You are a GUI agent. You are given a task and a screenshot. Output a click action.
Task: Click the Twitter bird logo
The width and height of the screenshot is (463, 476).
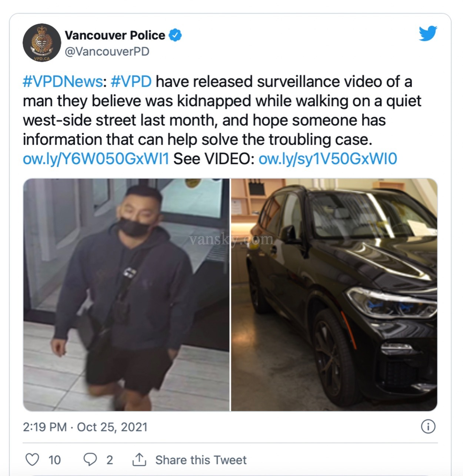point(428,33)
